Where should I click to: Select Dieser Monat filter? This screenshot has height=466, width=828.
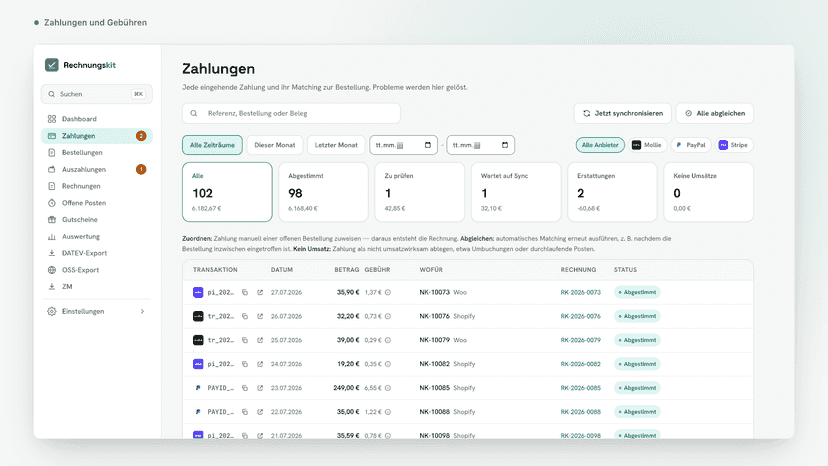pyautogui.click(x=275, y=145)
